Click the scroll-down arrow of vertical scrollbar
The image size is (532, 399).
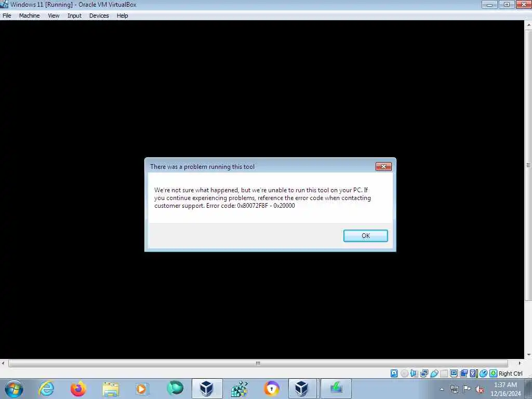(x=528, y=355)
